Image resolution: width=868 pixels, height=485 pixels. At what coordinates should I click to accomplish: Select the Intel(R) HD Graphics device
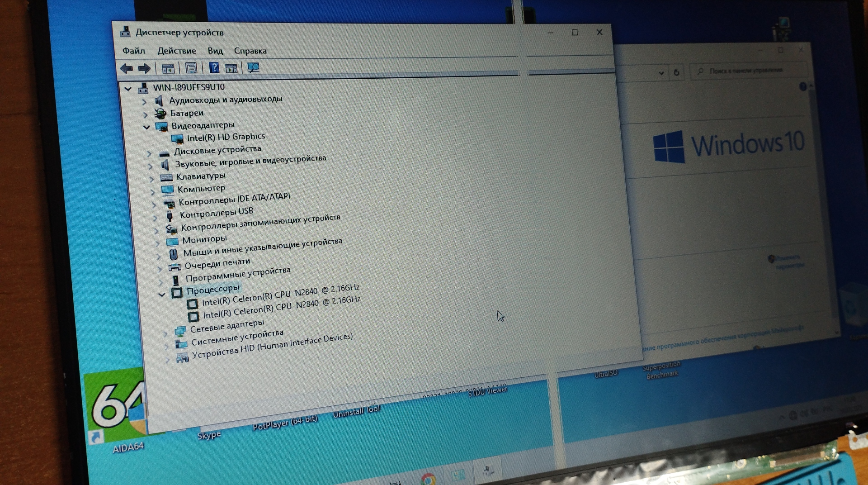226,137
